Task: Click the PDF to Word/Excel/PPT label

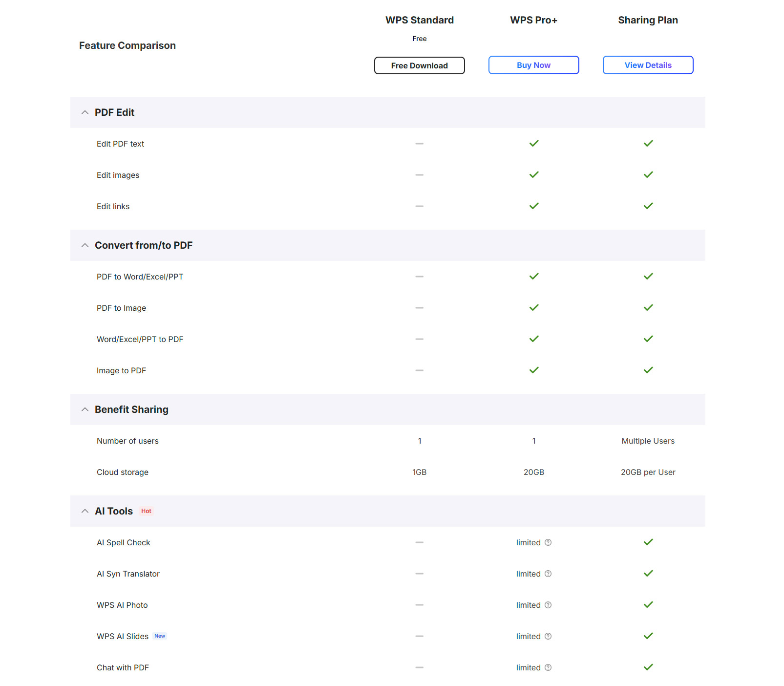Action: click(x=140, y=277)
